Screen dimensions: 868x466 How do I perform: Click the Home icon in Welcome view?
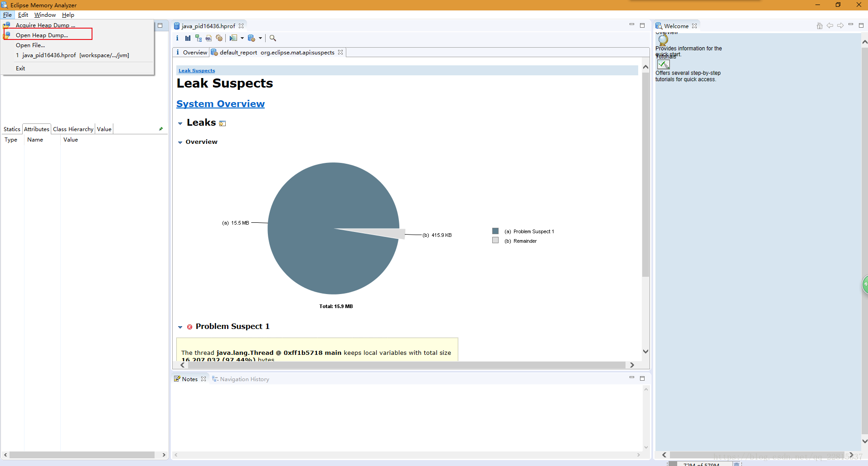[820, 26]
